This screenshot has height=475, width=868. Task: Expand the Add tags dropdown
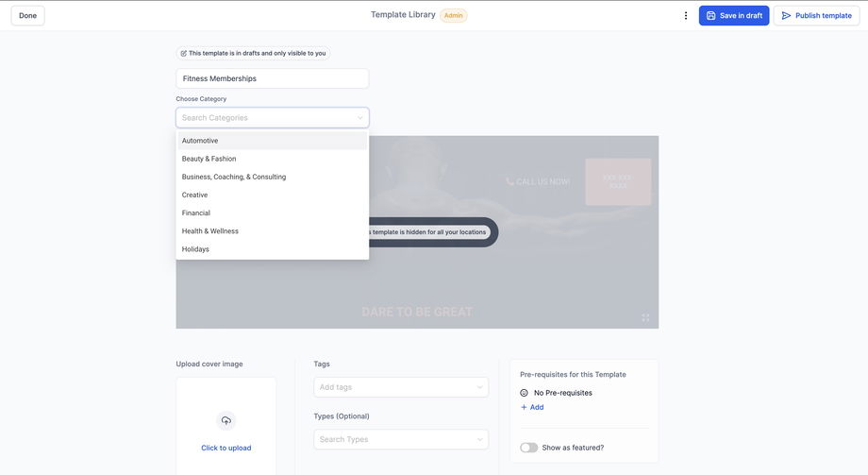(x=401, y=387)
